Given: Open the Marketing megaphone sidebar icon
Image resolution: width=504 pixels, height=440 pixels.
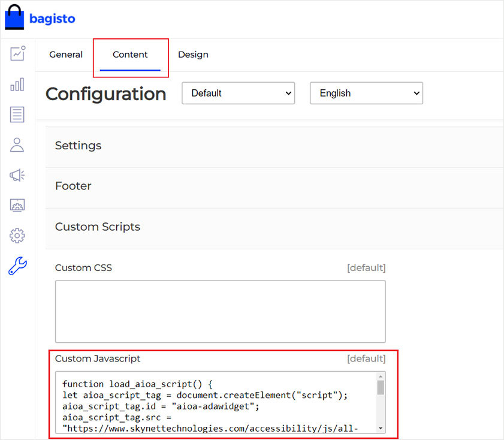Looking at the screenshot, I should coord(17,175).
